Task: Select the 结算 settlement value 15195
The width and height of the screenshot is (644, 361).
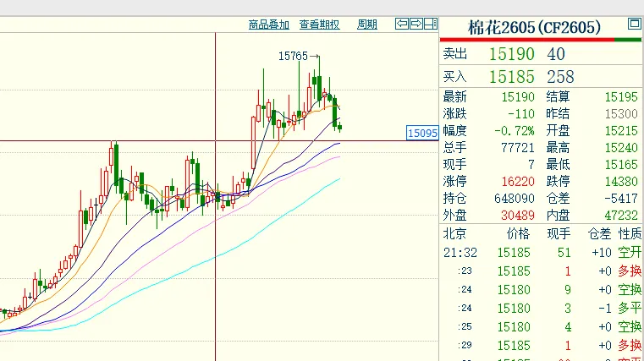Action: pos(621,97)
